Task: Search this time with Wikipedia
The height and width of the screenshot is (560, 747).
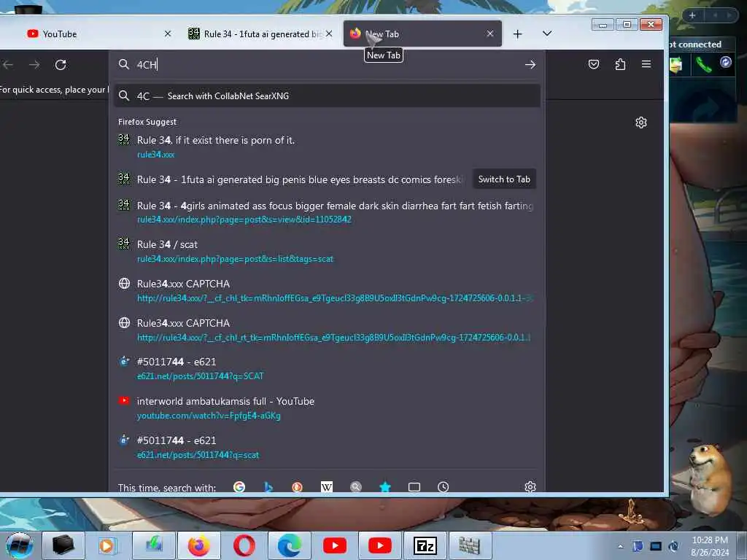Action: click(327, 486)
